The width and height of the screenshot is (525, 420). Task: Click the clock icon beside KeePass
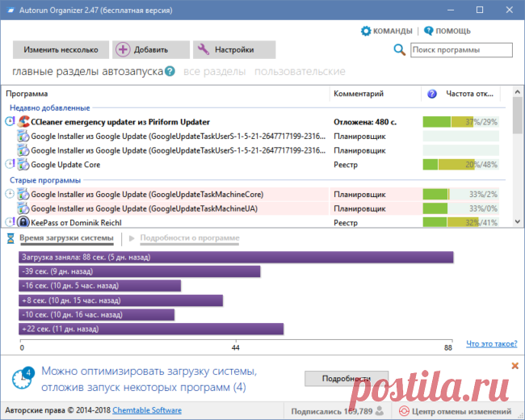click(x=10, y=222)
